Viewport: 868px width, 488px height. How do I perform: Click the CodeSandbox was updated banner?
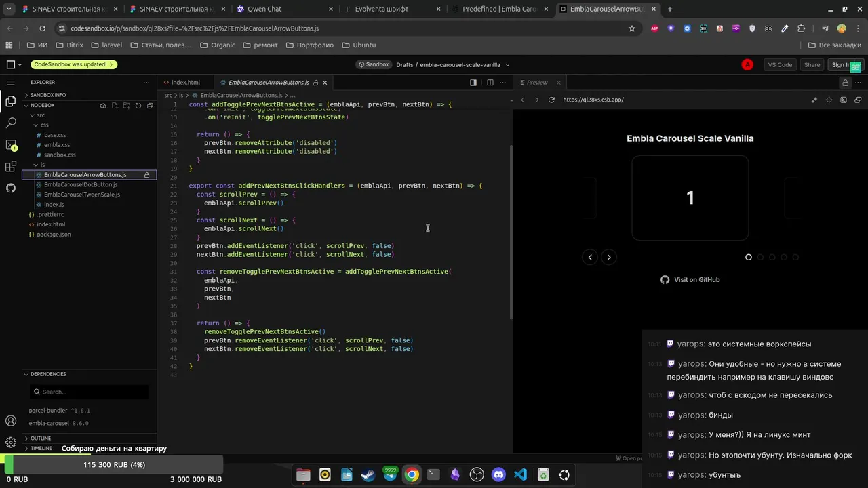point(73,64)
